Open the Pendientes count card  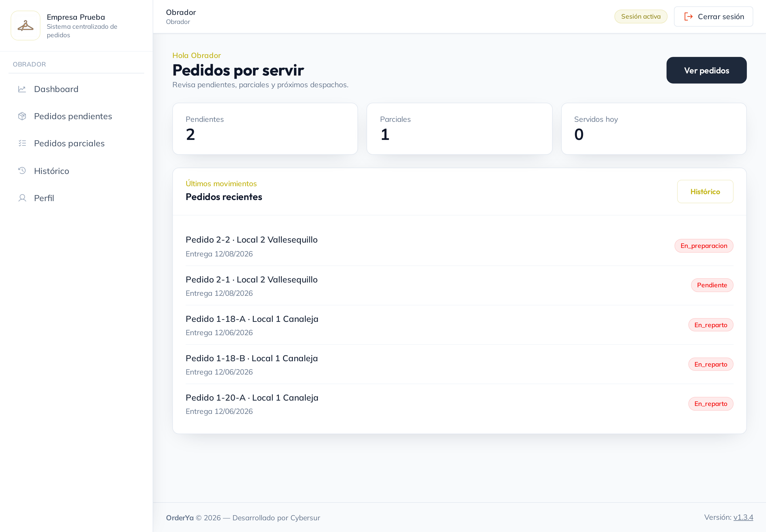(x=265, y=129)
